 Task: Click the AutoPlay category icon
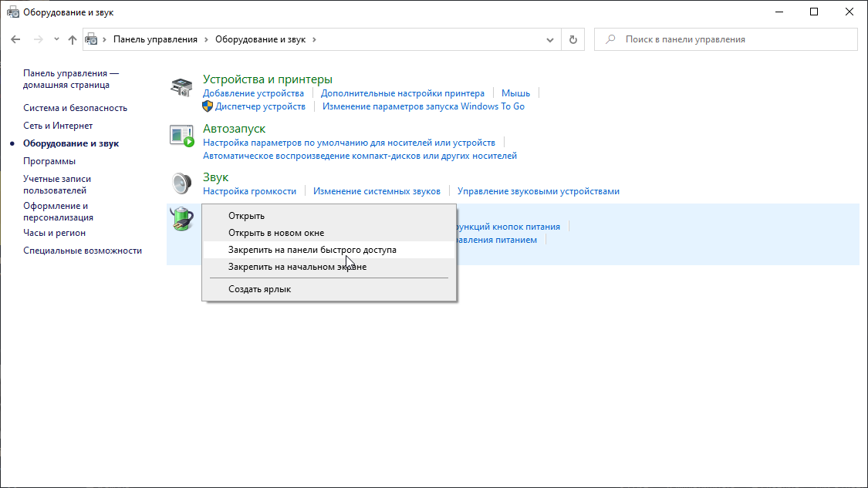(x=181, y=136)
